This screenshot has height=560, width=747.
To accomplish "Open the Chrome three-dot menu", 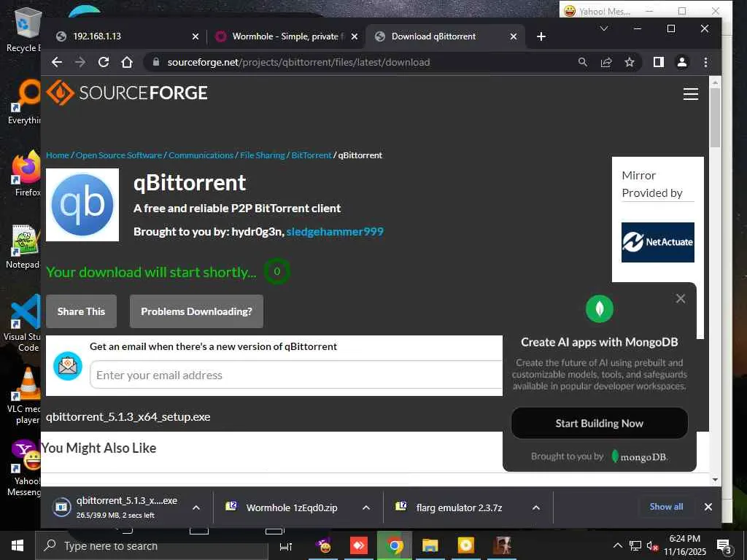I will point(705,62).
